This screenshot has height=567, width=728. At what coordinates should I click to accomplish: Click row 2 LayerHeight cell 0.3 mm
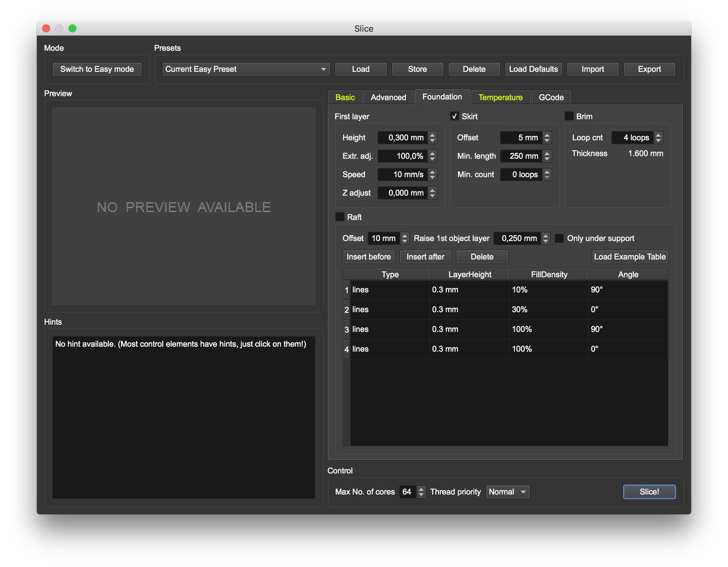click(470, 310)
